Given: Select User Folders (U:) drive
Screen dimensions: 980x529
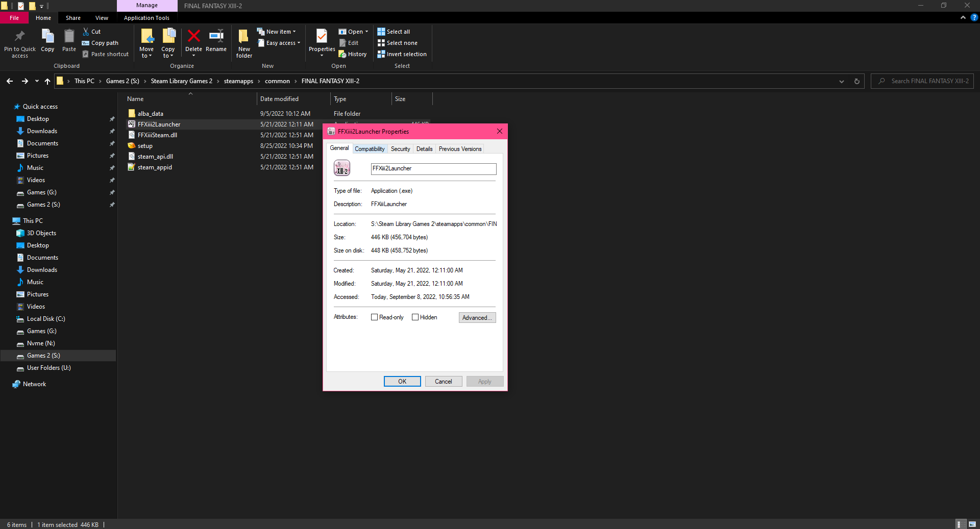Looking at the screenshot, I should (48, 368).
